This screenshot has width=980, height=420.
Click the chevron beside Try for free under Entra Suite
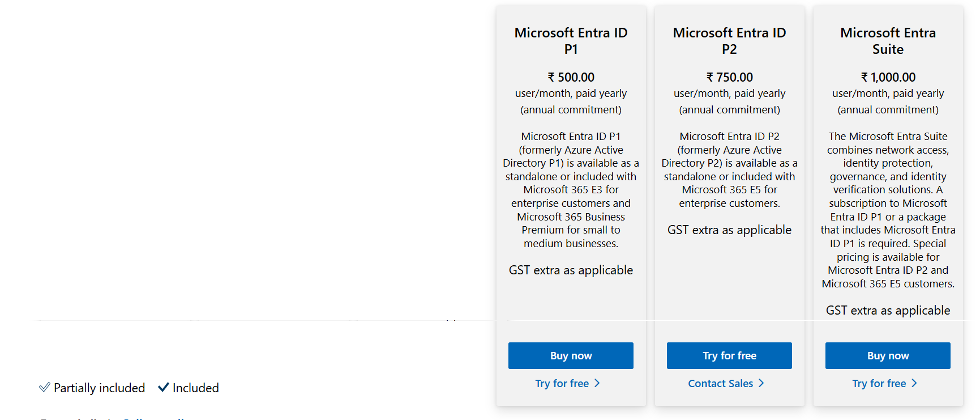tap(915, 383)
